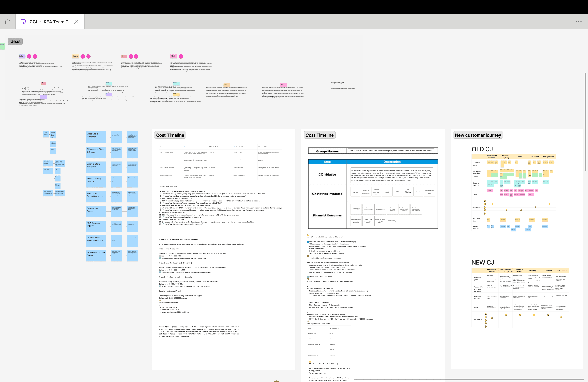
Task: Select the Ideas section label
Action: (15, 41)
